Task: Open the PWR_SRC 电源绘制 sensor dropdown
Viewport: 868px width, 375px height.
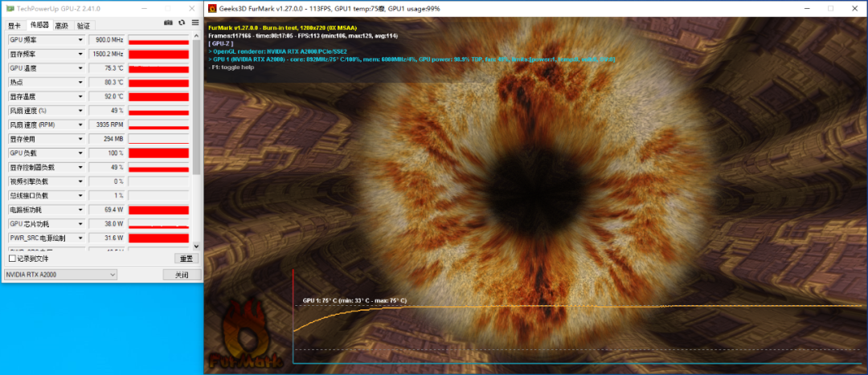Action: [80, 238]
